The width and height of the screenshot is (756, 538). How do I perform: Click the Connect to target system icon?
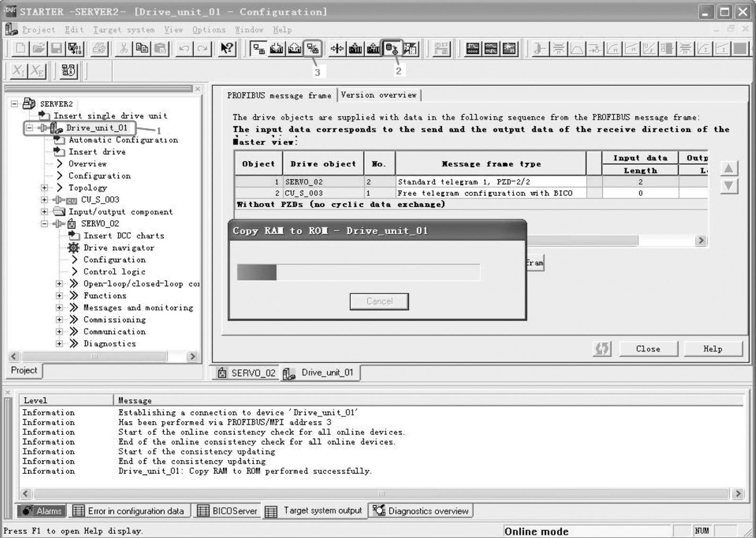point(259,48)
